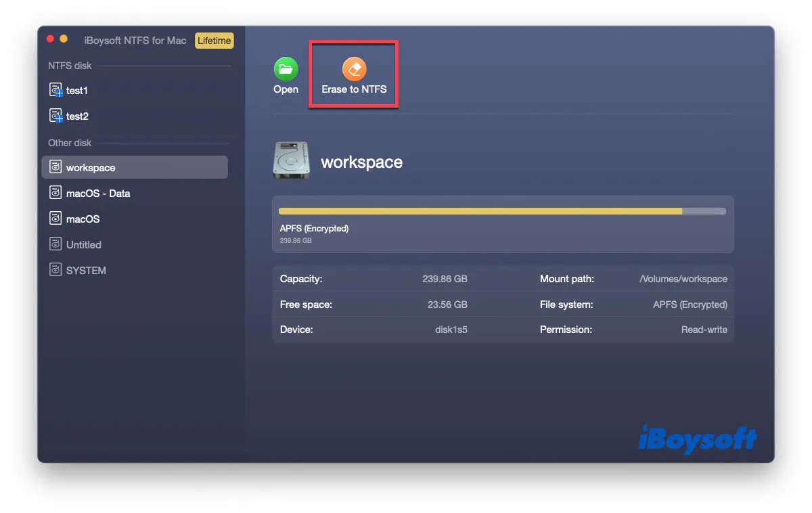Click the macOS - Data disk icon
The width and height of the screenshot is (812, 513).
[56, 194]
